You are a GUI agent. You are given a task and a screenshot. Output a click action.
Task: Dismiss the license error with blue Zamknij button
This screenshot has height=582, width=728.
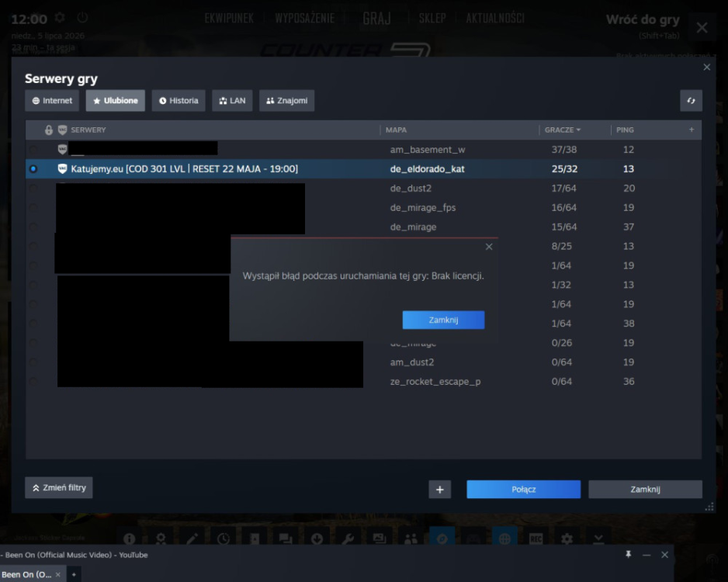[443, 320]
